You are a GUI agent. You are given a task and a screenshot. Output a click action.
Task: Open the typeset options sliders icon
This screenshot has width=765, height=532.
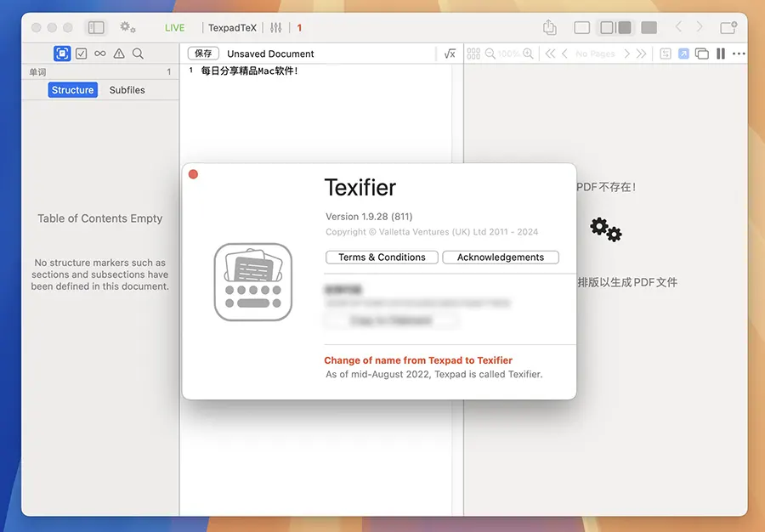(x=275, y=28)
